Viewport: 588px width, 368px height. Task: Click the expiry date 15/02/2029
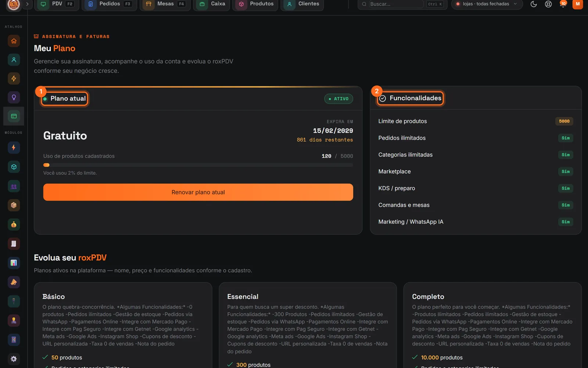(333, 131)
